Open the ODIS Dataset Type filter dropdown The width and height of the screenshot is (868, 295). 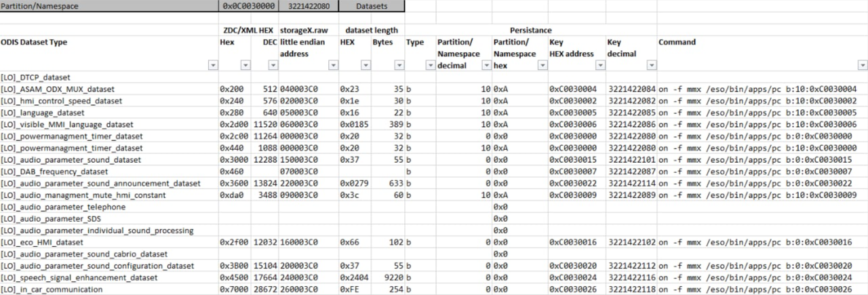[x=213, y=65]
